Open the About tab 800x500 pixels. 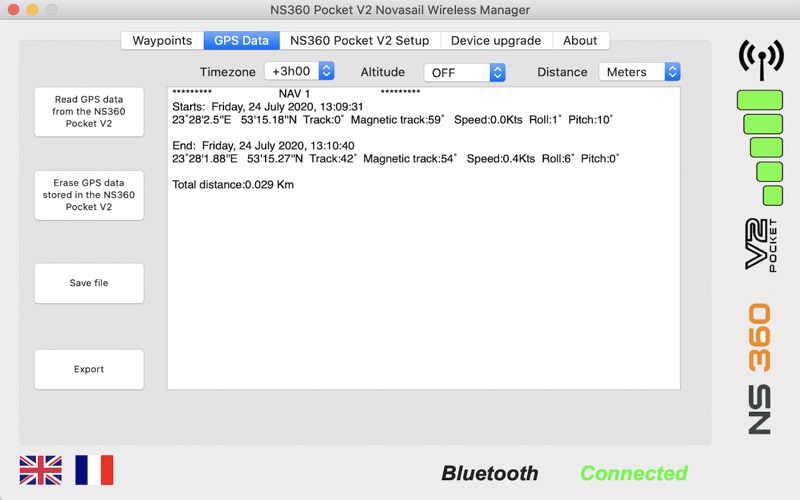pyautogui.click(x=580, y=41)
